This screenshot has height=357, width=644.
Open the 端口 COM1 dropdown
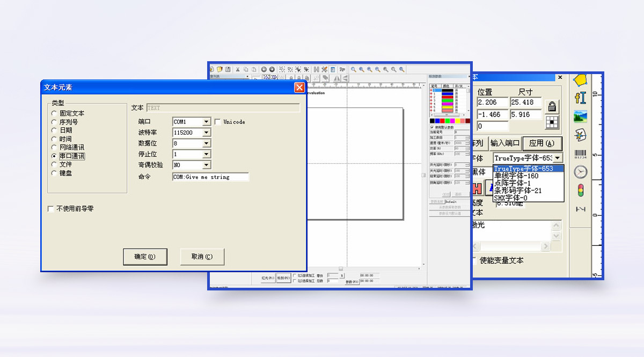pyautogui.click(x=206, y=122)
